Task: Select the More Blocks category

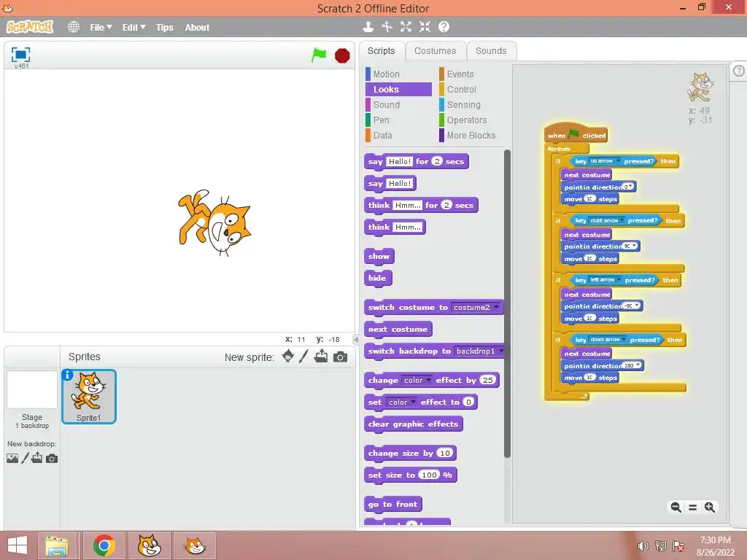Action: point(471,135)
